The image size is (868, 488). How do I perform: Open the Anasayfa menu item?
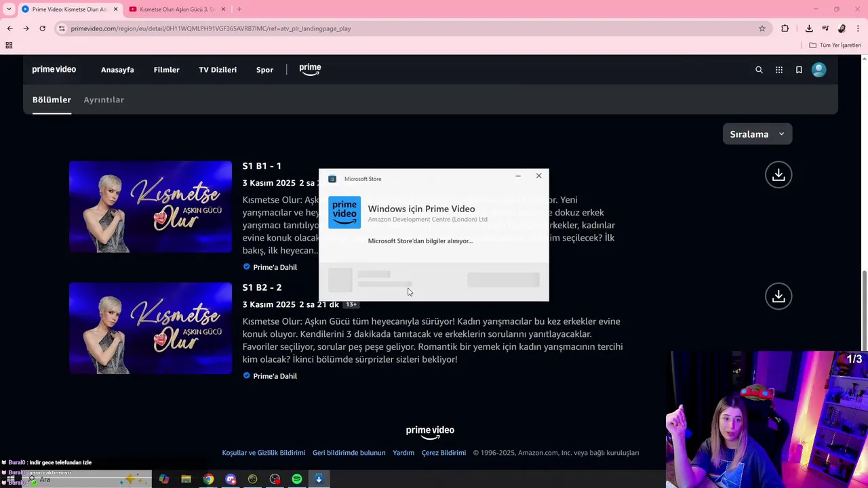[117, 70]
